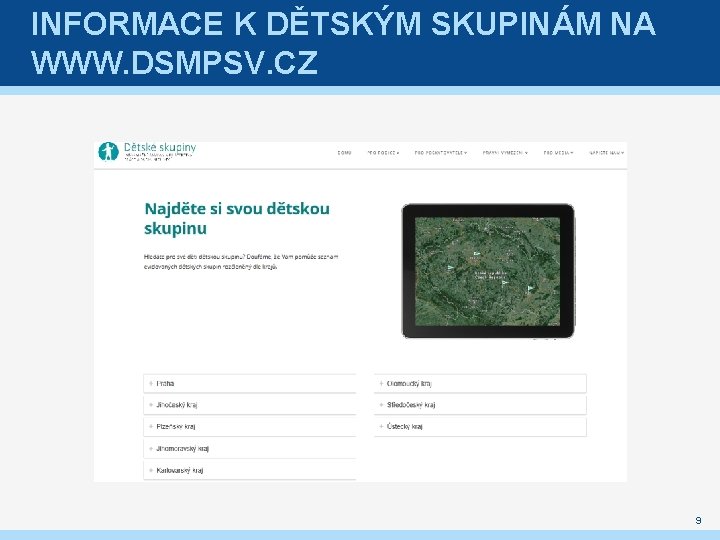Image resolution: width=720 pixels, height=540 pixels.
Task: Click the intro paragraph starting with Hledáte
Action: coord(241,262)
